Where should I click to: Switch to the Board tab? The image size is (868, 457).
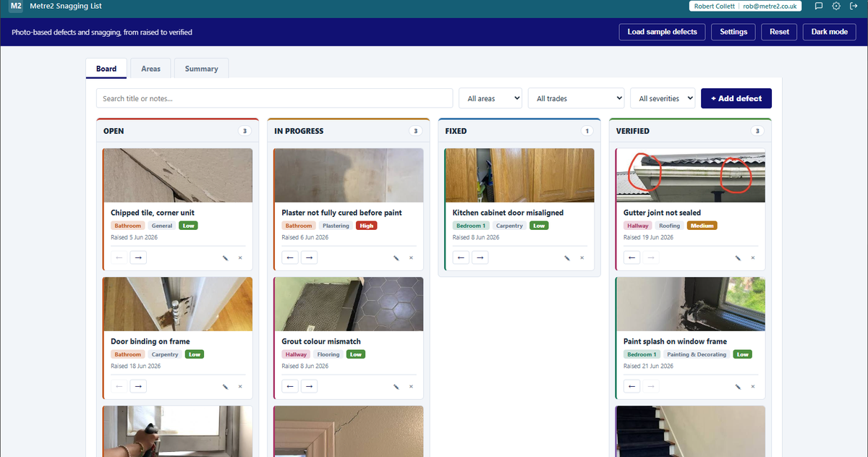(106, 69)
